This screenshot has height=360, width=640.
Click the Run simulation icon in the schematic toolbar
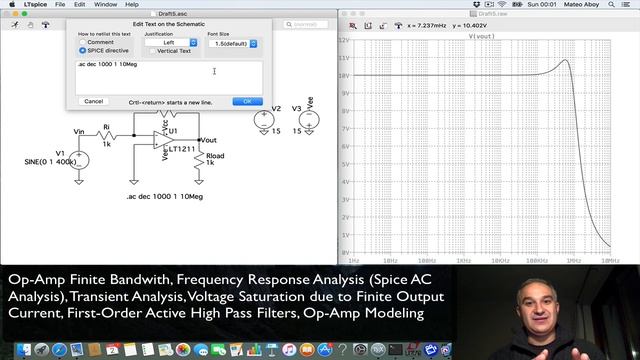pyautogui.click(x=15, y=25)
